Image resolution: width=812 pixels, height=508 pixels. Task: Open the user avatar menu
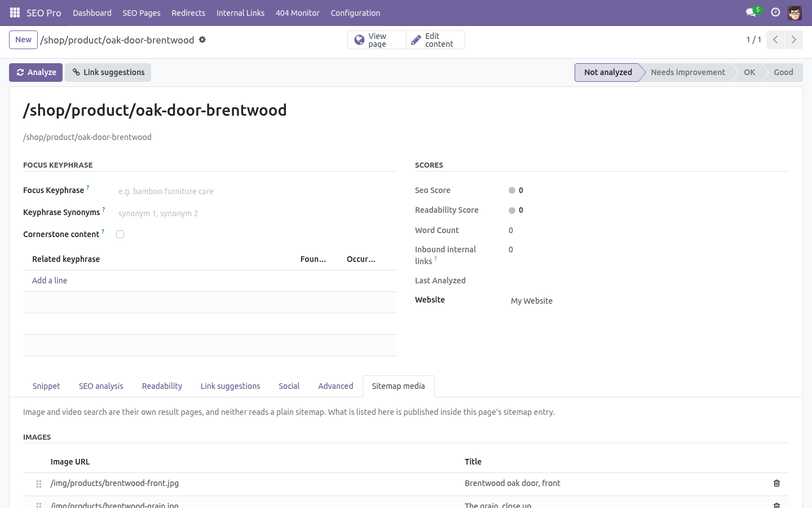coord(795,12)
